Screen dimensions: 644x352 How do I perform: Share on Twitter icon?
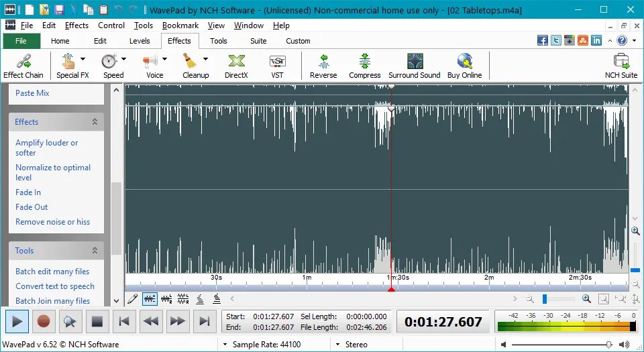coord(556,40)
